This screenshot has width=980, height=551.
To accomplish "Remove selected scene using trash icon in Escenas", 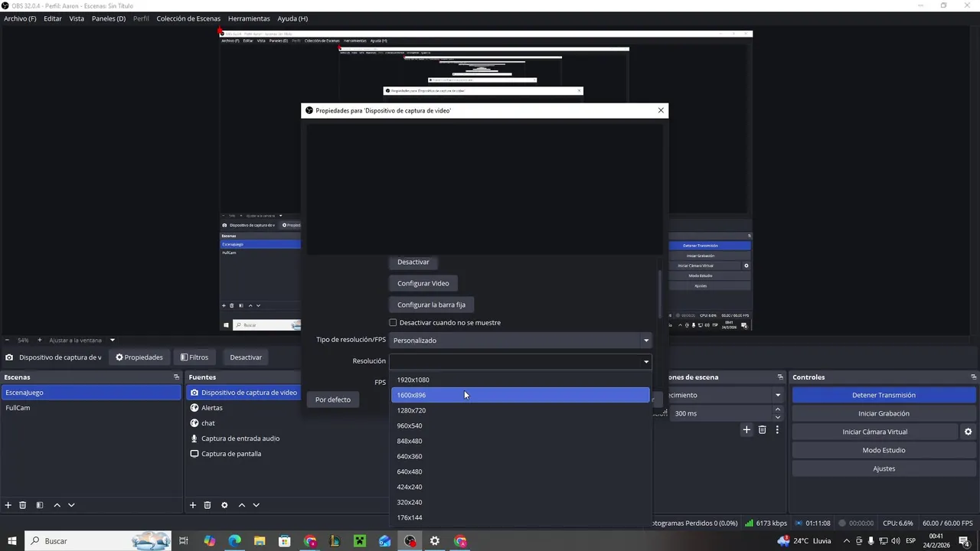I will point(23,505).
